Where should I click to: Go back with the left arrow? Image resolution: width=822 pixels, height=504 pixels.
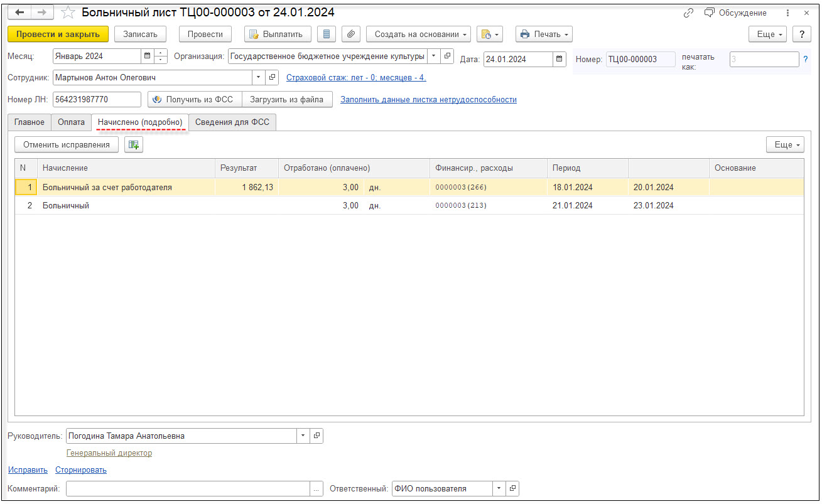[x=19, y=13]
